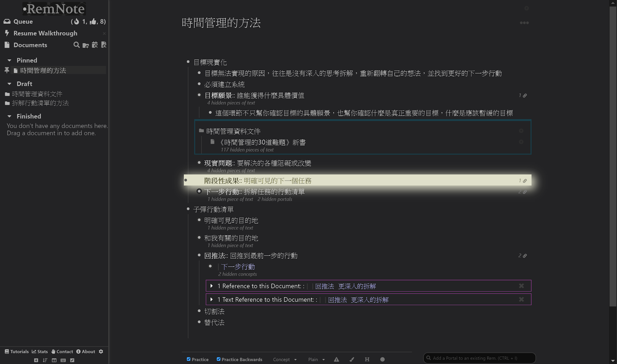Viewport: 617px width, 364px height.
Task: Click the split pane layout icon
Action: click(54, 360)
